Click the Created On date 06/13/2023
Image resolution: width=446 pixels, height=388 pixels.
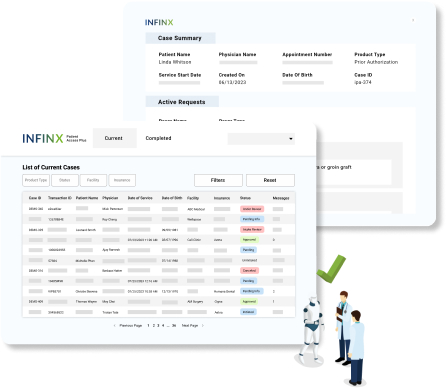[x=232, y=82]
